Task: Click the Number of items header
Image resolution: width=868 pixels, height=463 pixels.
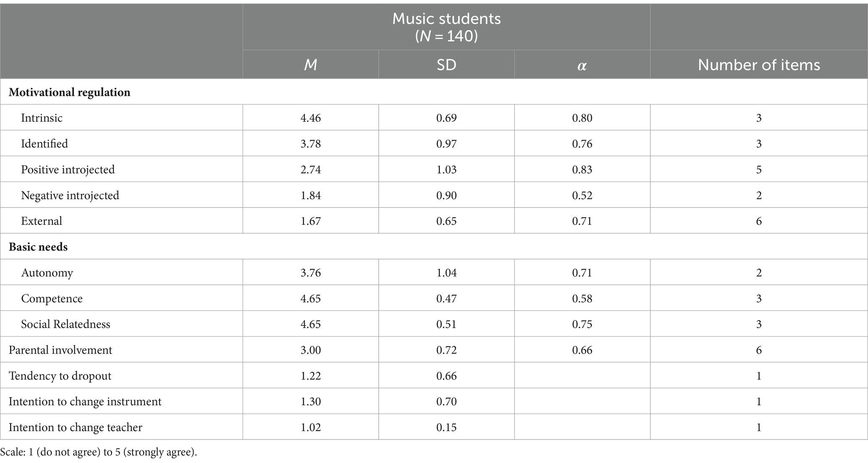Action: [759, 65]
